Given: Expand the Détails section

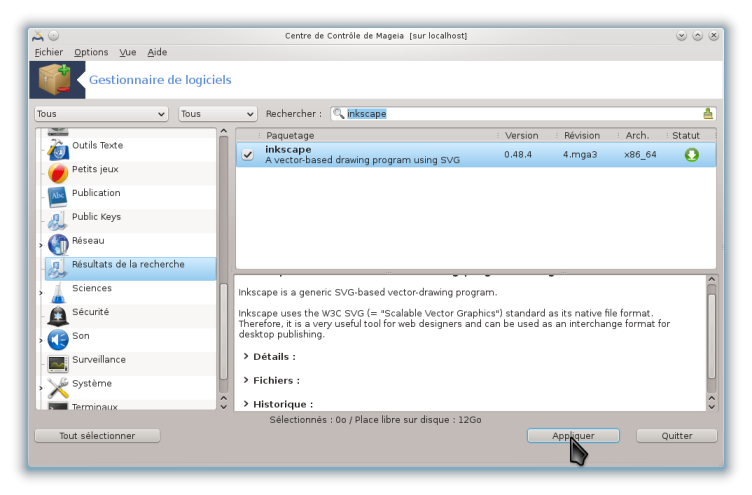Looking at the screenshot, I should 246,356.
